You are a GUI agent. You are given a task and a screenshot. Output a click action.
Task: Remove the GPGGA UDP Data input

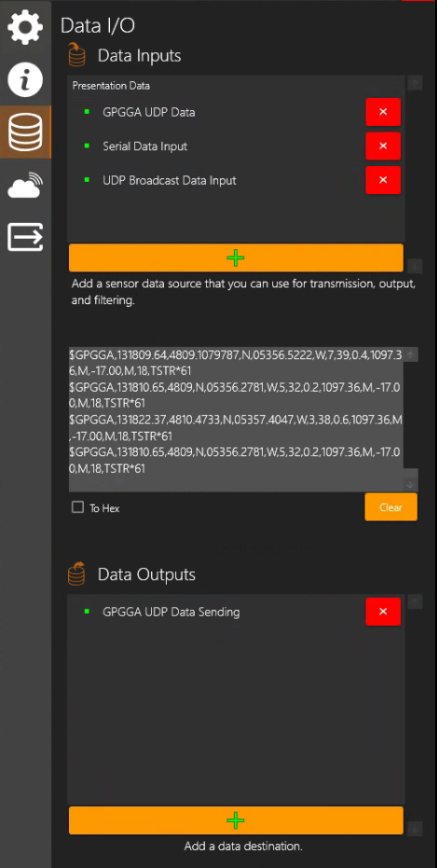pos(383,113)
